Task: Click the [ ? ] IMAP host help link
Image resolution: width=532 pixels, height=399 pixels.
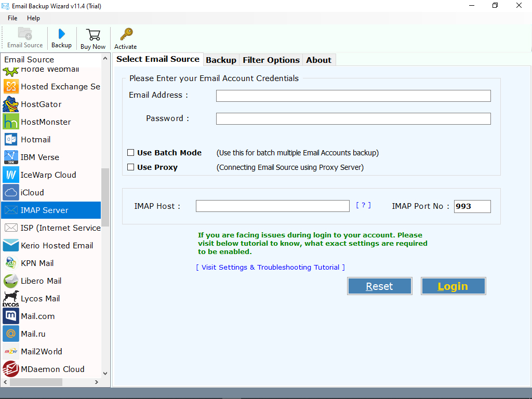Action: [x=363, y=205]
